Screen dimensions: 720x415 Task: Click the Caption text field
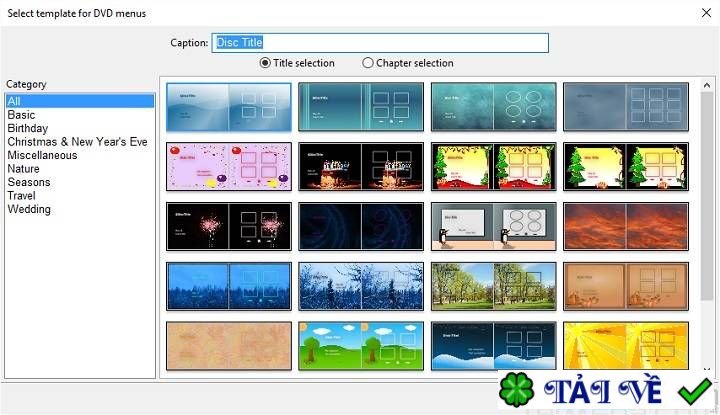pyautogui.click(x=380, y=43)
